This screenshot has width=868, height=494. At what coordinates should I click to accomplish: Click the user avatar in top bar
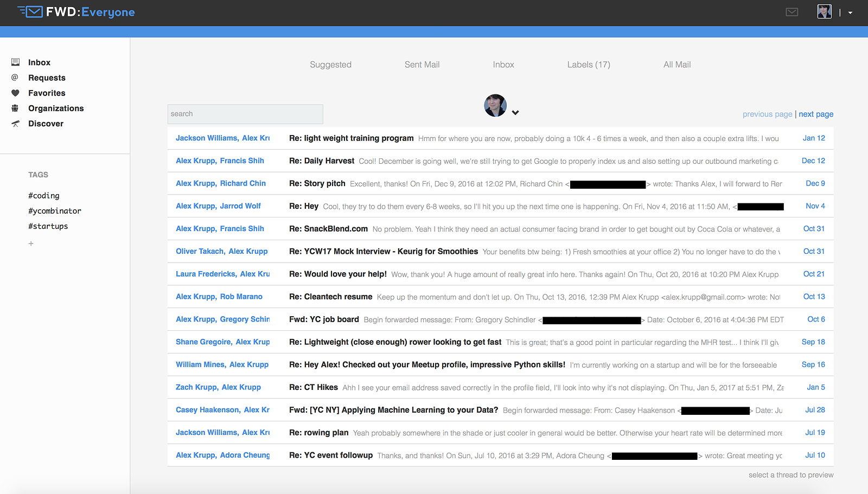point(824,11)
